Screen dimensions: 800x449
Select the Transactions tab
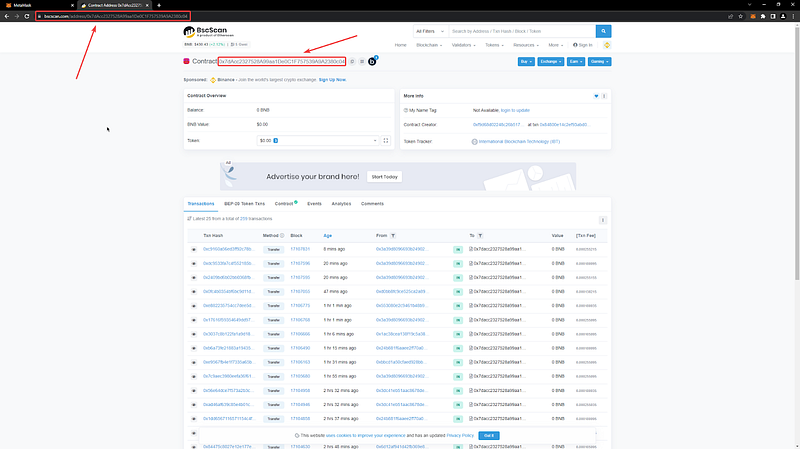pyautogui.click(x=201, y=204)
